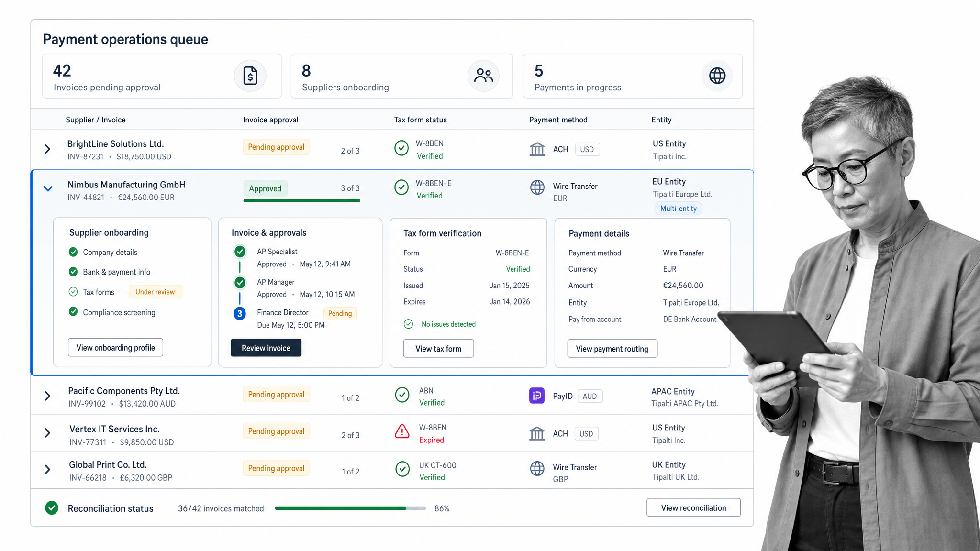The height and width of the screenshot is (551, 980).
Task: Open View onboarding profile
Action: click(x=115, y=348)
